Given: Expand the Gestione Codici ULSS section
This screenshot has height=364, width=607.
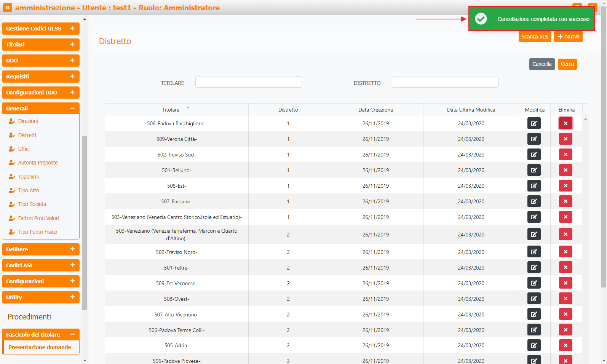Looking at the screenshot, I should tap(40, 29).
